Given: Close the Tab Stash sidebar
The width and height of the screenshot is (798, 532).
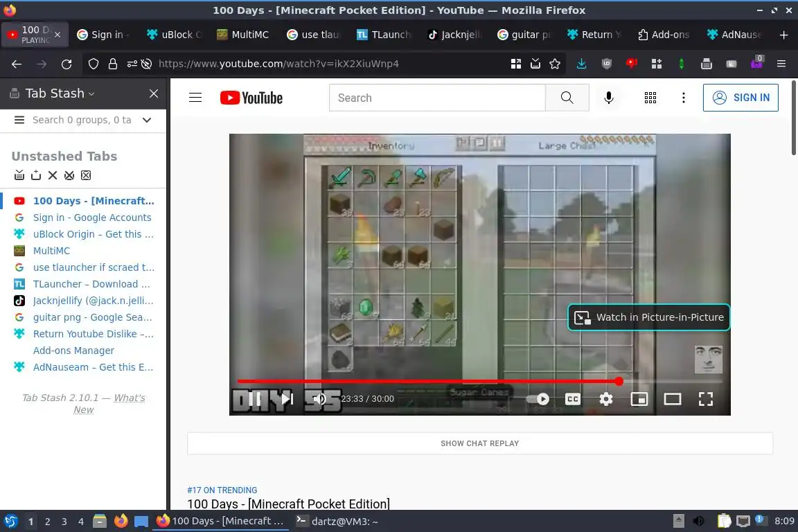Looking at the screenshot, I should [154, 94].
